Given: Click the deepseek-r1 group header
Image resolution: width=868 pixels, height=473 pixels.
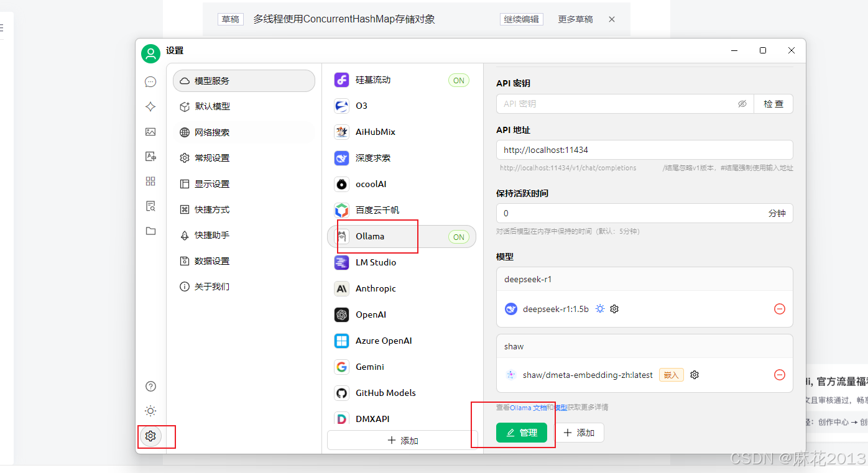Looking at the screenshot, I should [x=645, y=279].
